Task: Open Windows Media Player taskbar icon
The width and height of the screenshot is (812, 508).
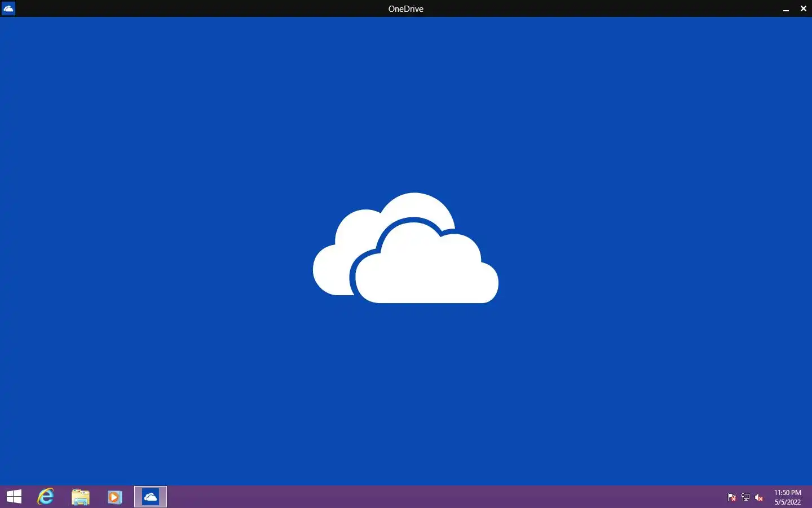Action: coord(115,497)
